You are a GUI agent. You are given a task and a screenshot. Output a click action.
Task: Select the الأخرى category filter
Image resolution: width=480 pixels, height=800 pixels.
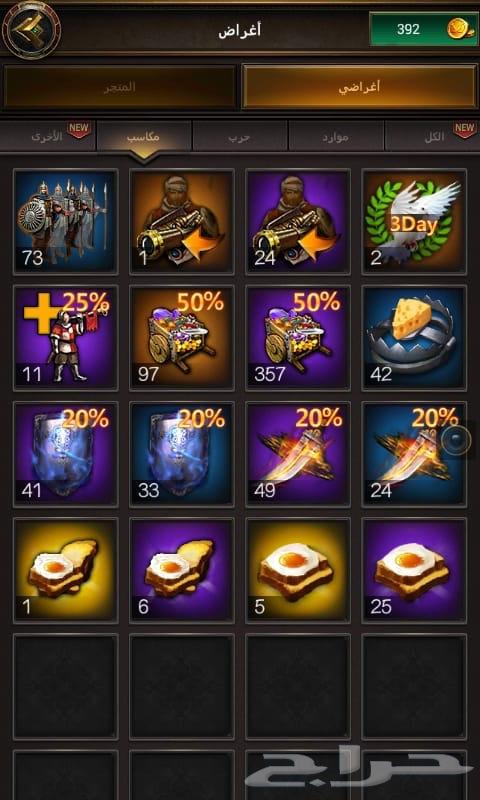pos(48,136)
